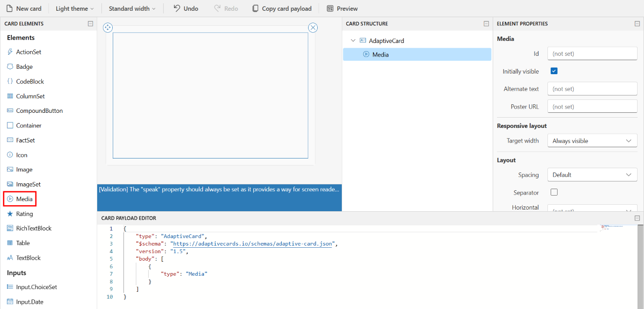Click the ActionSet lightning bolt icon
The height and width of the screenshot is (309, 644).
10,52
